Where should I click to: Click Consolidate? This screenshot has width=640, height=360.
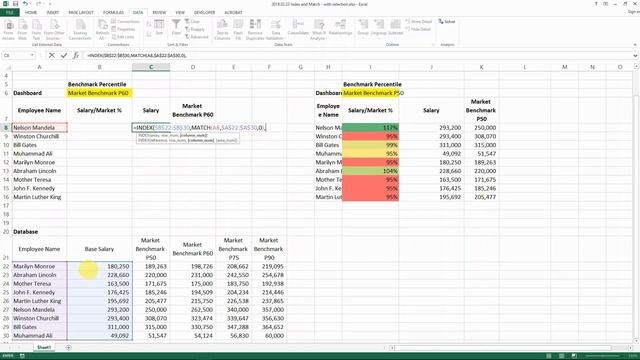pos(298,28)
